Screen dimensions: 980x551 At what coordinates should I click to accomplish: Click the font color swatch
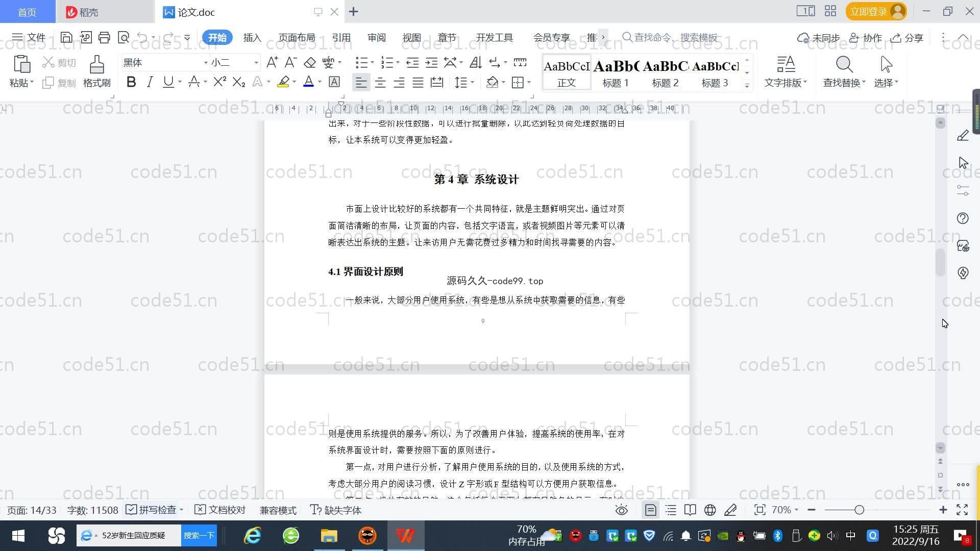pyautogui.click(x=308, y=82)
